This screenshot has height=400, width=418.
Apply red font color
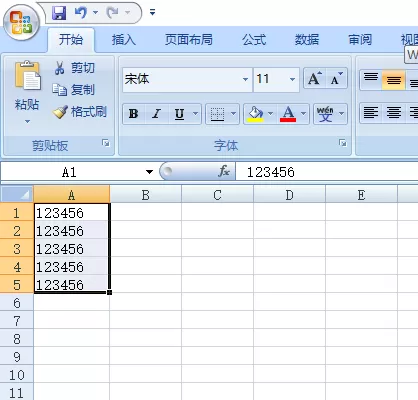coord(288,114)
